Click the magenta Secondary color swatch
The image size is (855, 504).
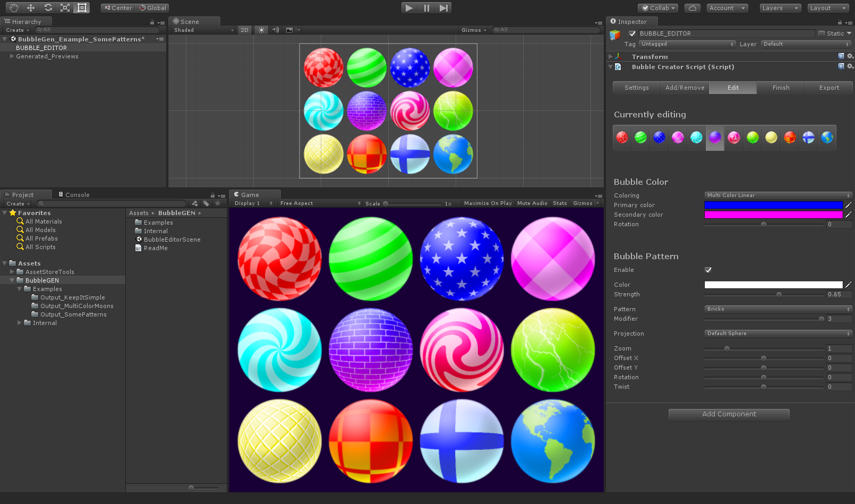point(773,215)
